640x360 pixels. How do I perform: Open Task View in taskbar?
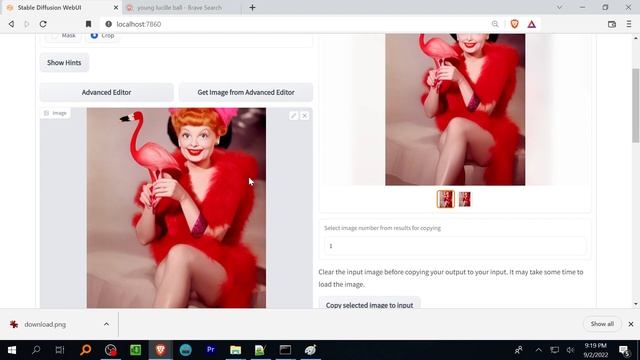tap(60, 350)
